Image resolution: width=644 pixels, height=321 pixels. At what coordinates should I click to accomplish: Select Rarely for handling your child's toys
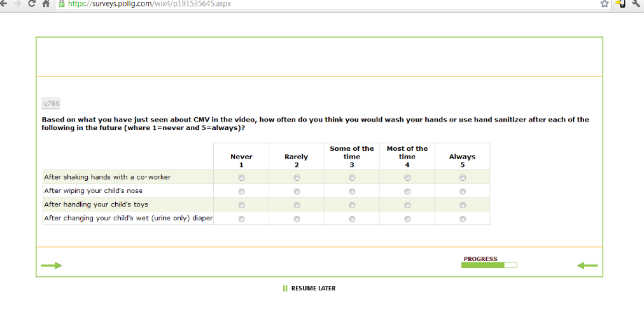(297, 205)
